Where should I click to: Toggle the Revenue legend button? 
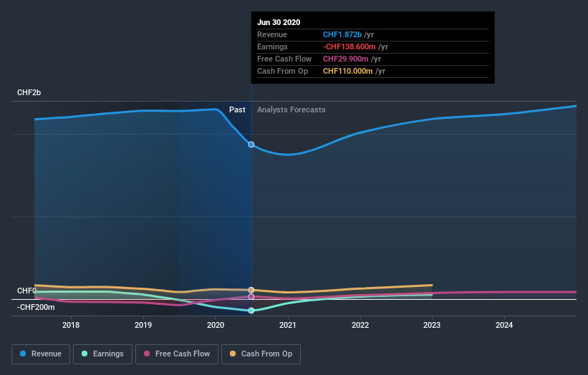(x=41, y=354)
